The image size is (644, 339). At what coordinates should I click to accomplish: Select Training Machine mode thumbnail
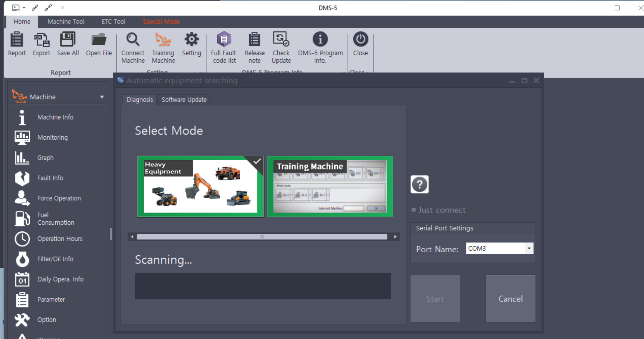click(330, 186)
